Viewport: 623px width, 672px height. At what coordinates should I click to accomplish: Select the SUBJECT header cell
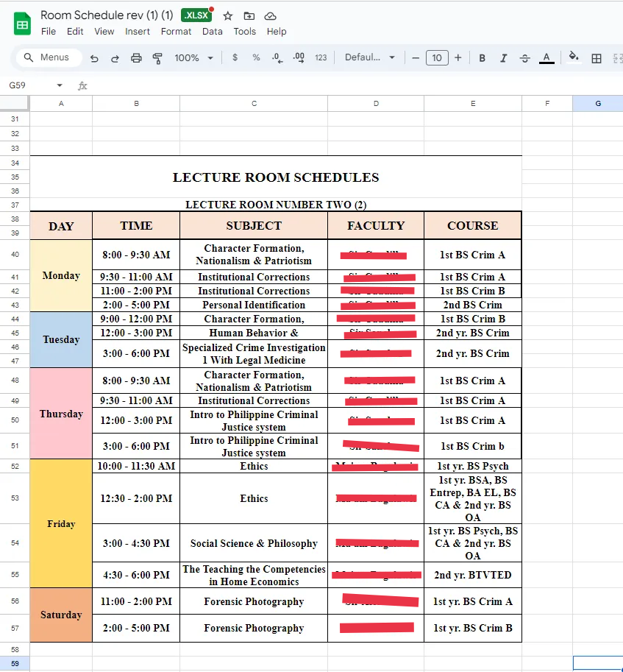(x=254, y=225)
